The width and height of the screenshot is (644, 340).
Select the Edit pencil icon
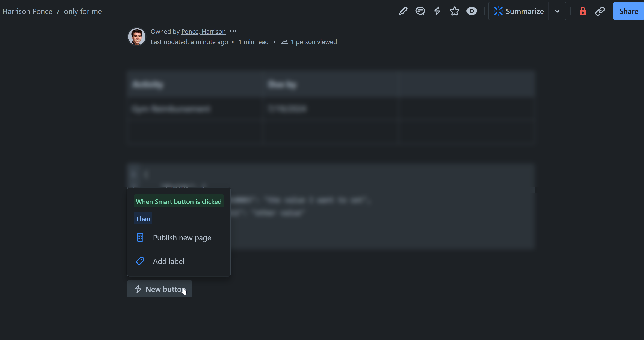[403, 11]
